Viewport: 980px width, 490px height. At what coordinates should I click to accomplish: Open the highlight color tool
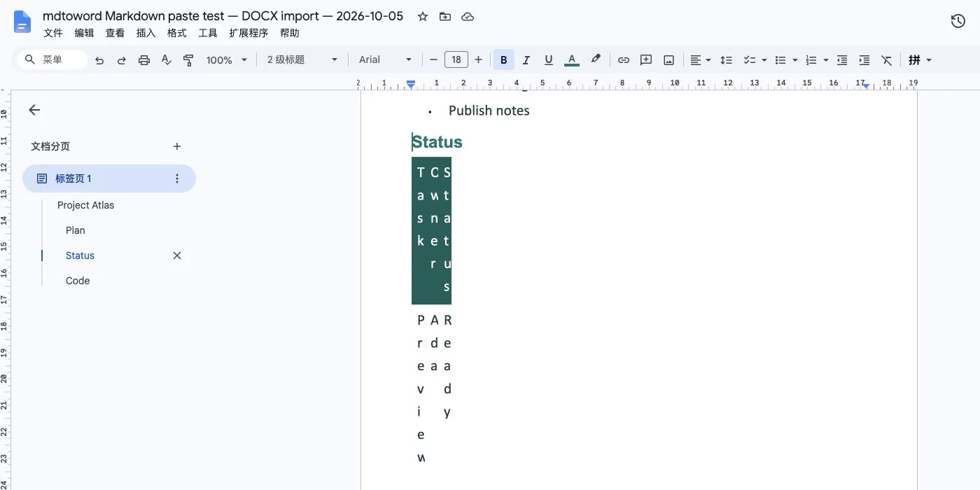click(x=596, y=60)
